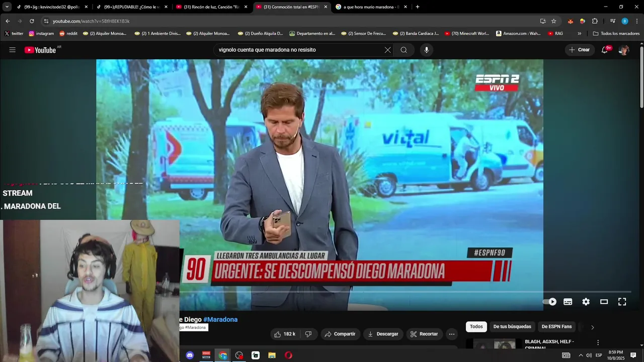Open the media control button in toolbar
Image resolution: width=644 pixels, height=362 pixels.
point(613,21)
